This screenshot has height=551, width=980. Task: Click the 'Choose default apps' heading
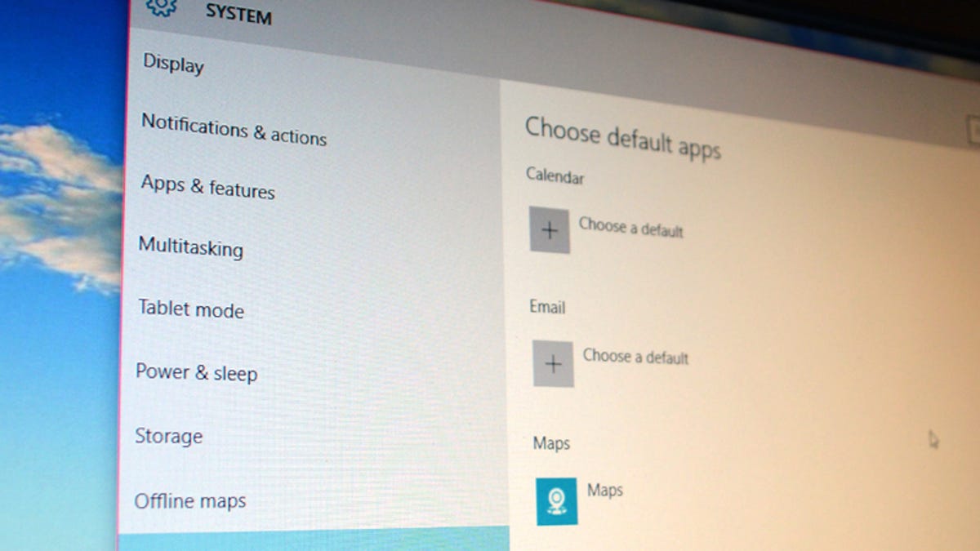(x=622, y=138)
